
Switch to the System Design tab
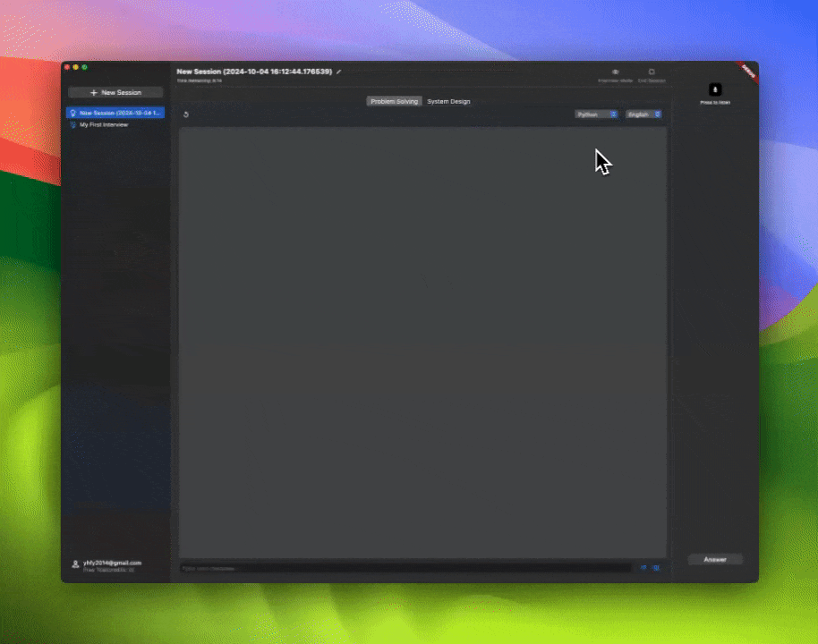point(448,101)
